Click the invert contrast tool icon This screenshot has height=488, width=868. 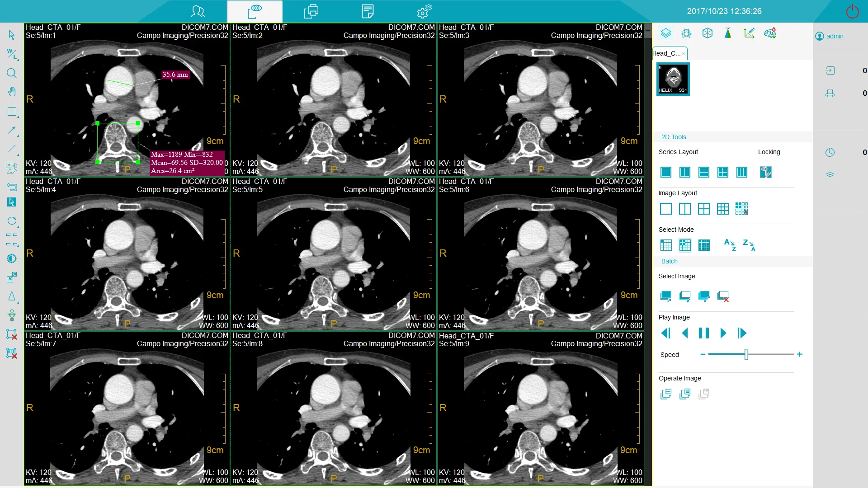point(12,258)
